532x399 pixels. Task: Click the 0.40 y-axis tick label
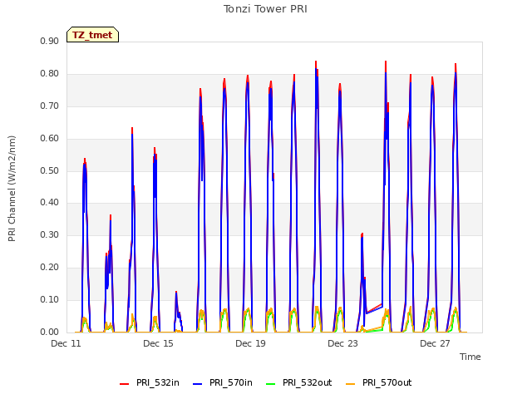pos(50,203)
